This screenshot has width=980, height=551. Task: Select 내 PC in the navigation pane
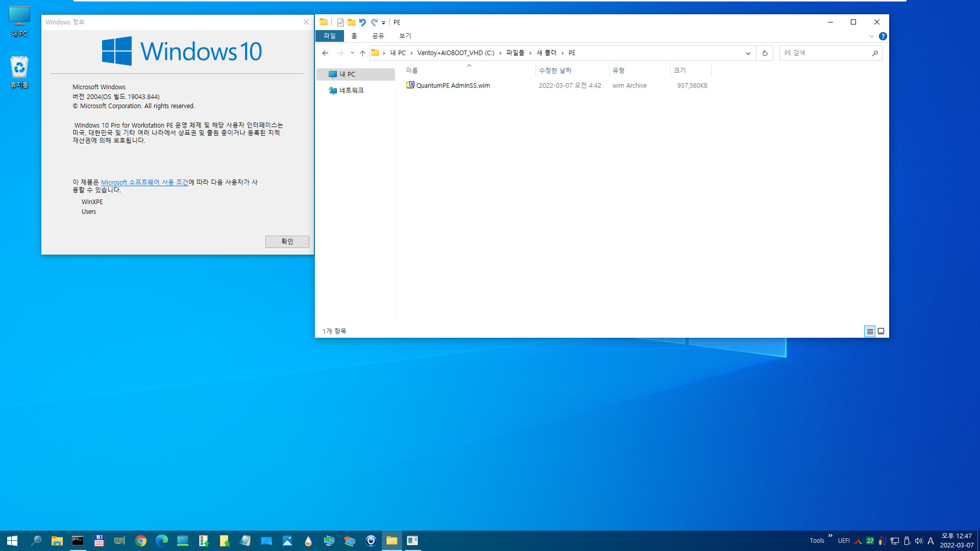click(x=356, y=74)
